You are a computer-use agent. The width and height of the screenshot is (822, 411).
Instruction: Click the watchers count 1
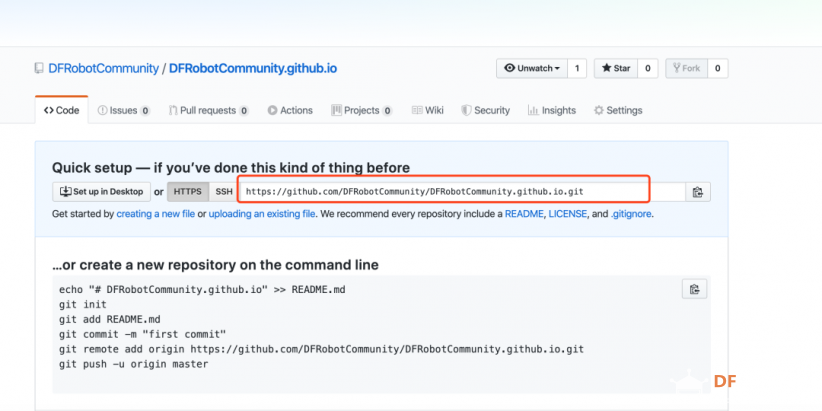point(577,68)
